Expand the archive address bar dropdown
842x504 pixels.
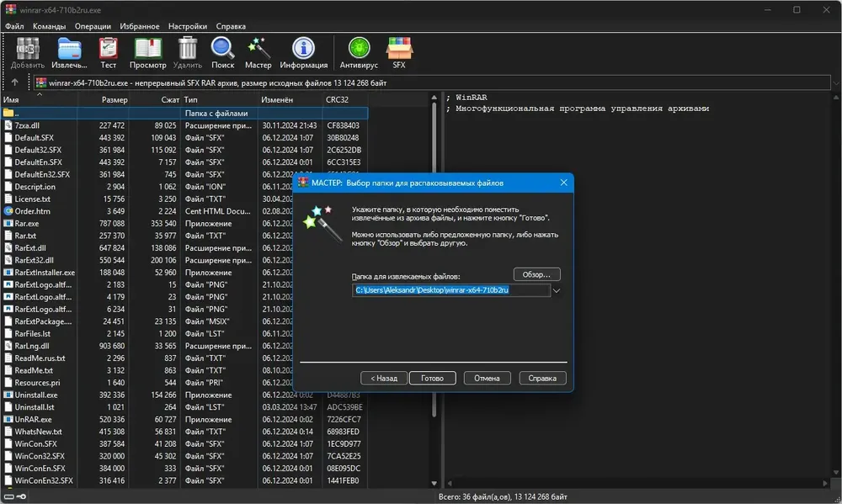(835, 82)
